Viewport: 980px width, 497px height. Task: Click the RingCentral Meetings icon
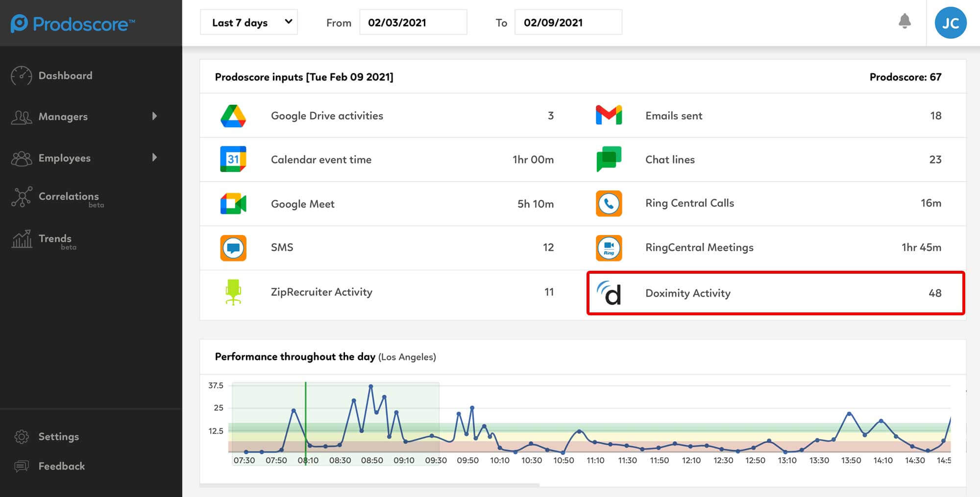tap(609, 248)
